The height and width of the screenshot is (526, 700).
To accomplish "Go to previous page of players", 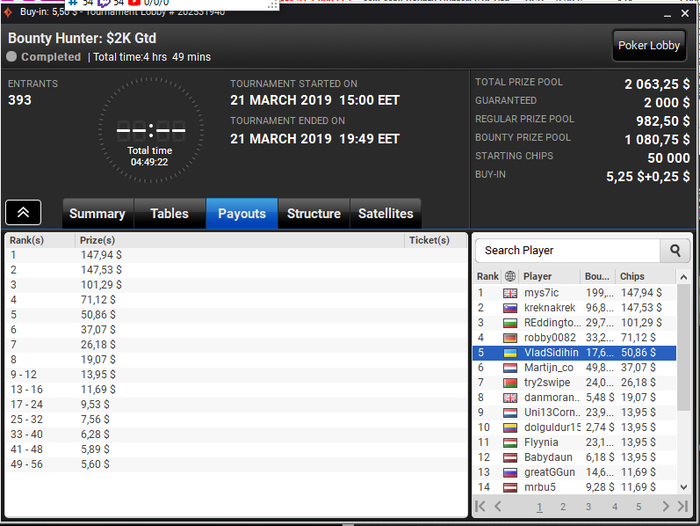I will coord(498,506).
